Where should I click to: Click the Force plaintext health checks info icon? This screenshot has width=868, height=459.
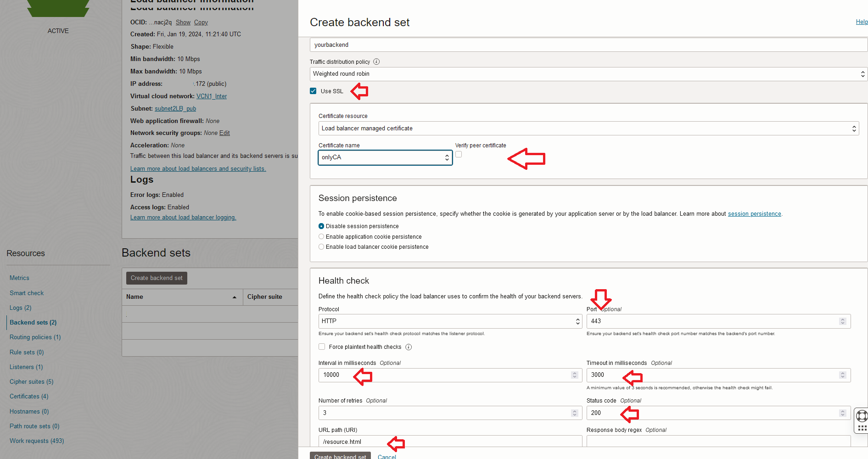point(409,347)
